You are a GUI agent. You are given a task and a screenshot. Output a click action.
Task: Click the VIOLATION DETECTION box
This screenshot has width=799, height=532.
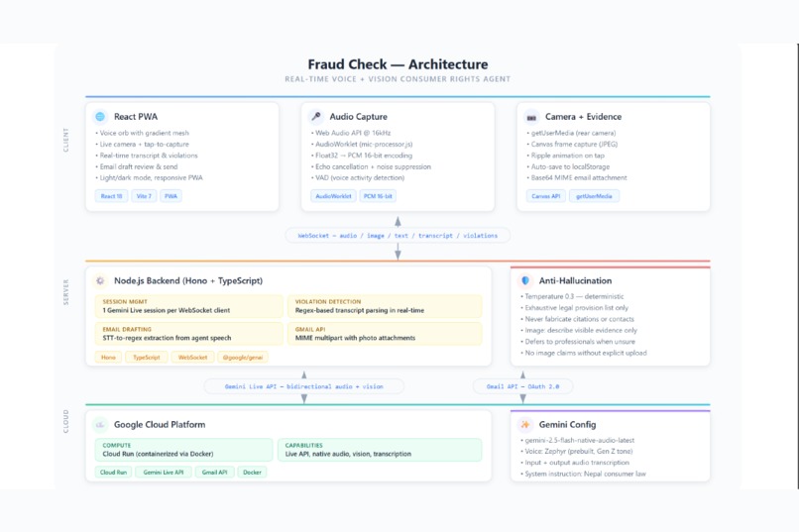coord(385,306)
